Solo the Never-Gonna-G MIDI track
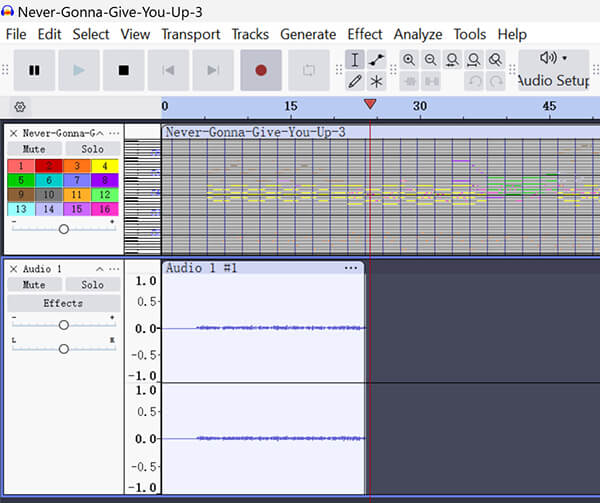This screenshot has width=600, height=503. [92, 149]
